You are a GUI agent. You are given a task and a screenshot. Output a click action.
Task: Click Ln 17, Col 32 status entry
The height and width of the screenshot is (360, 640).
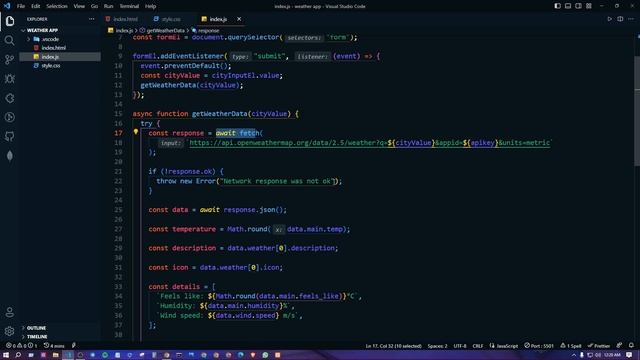[393, 346]
